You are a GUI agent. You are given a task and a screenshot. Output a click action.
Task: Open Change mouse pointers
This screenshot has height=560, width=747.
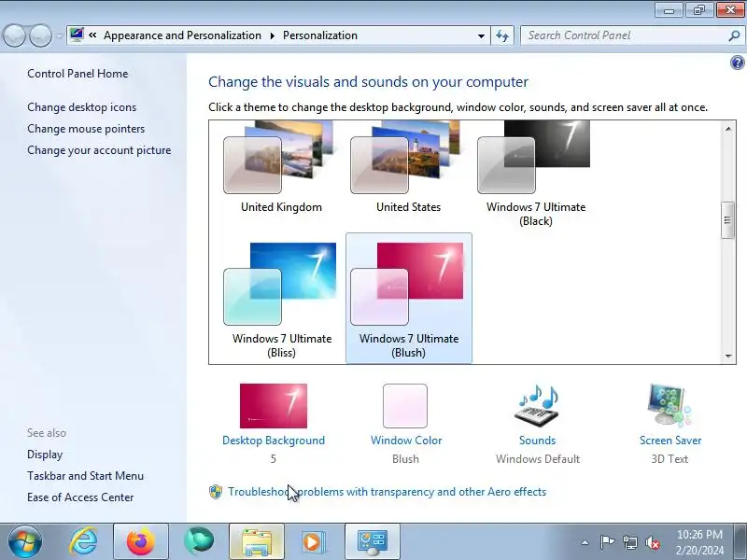(86, 129)
